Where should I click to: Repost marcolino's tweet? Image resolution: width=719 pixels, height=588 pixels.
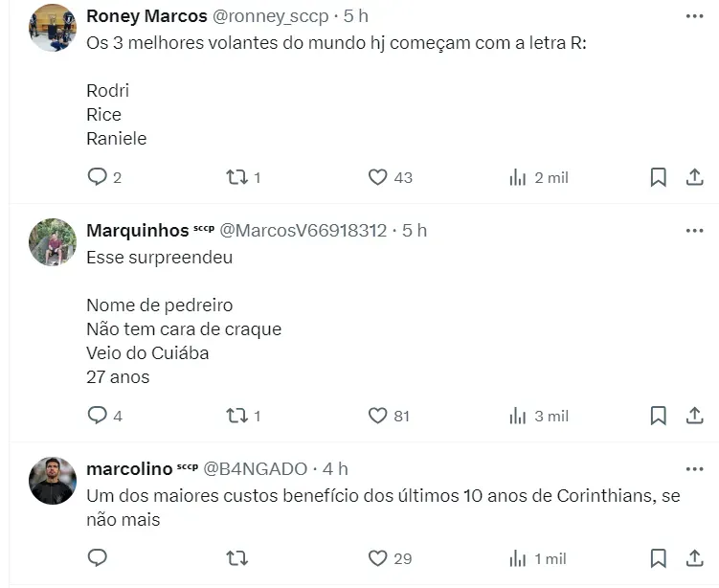(x=236, y=558)
